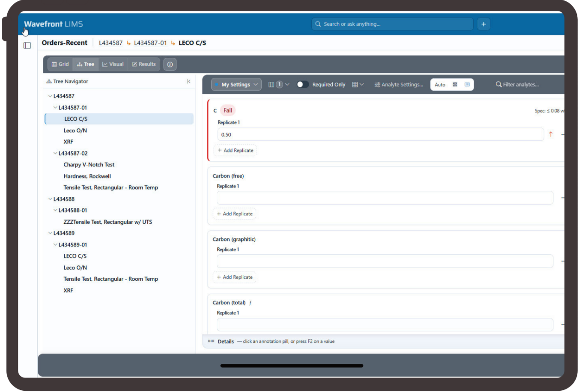Screen dimensions: 582x392
Task: Select Charpy V-Notch Test in the tree
Action: click(89, 165)
